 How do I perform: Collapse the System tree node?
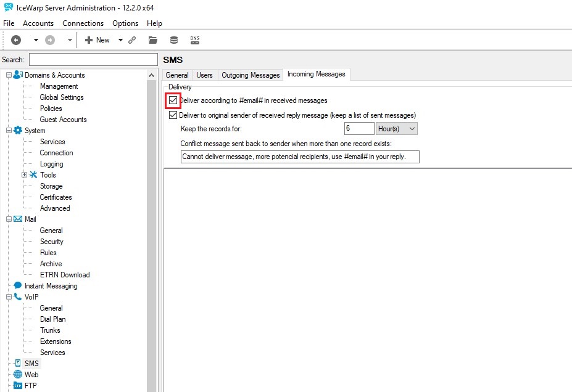[x=9, y=131]
